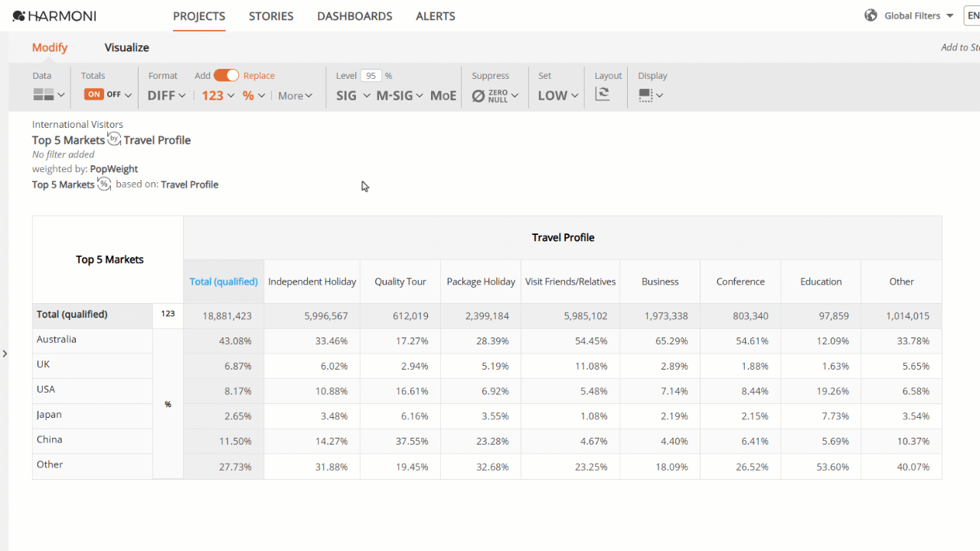Expand the LOW set dropdown
Viewport: 980px width, 551px height.
558,96
